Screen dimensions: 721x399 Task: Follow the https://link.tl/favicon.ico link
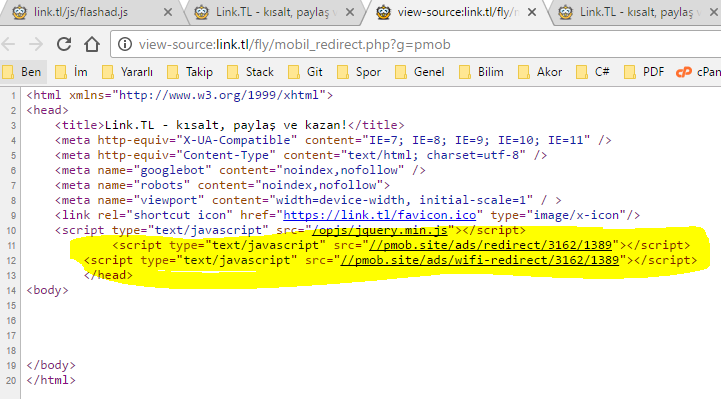tap(379, 215)
